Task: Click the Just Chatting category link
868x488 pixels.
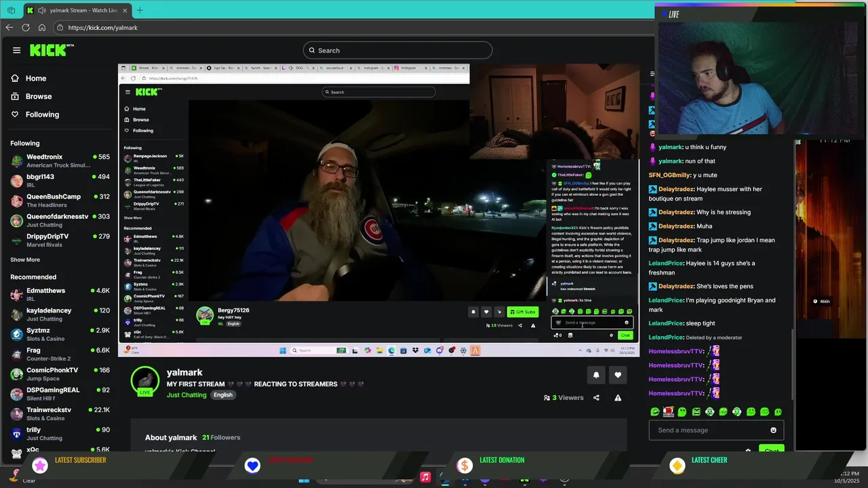Action: click(x=186, y=395)
